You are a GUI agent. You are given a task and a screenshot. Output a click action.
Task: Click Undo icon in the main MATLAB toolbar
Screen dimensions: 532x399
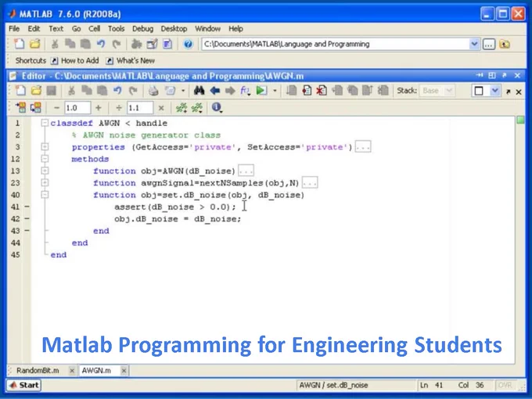coord(101,44)
